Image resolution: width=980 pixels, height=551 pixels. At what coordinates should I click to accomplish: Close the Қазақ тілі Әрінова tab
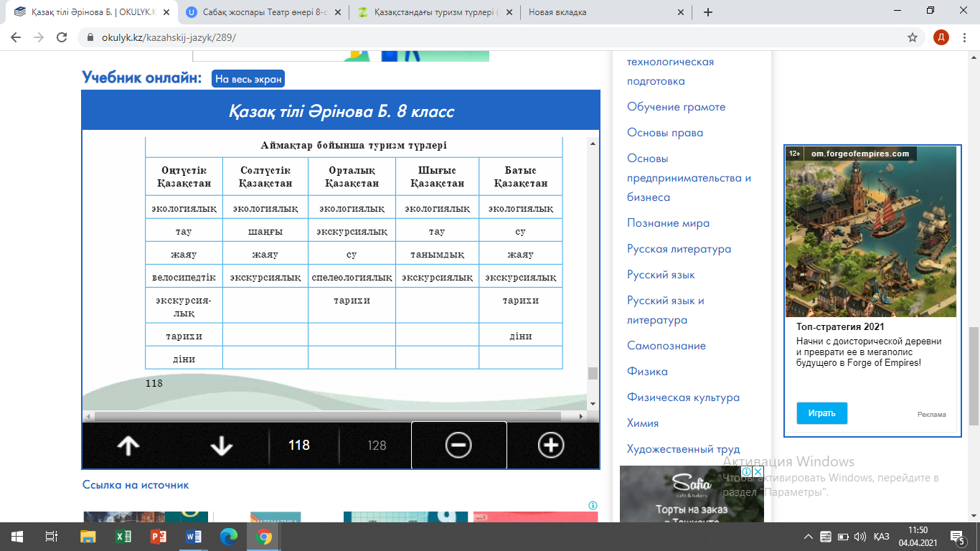165,12
